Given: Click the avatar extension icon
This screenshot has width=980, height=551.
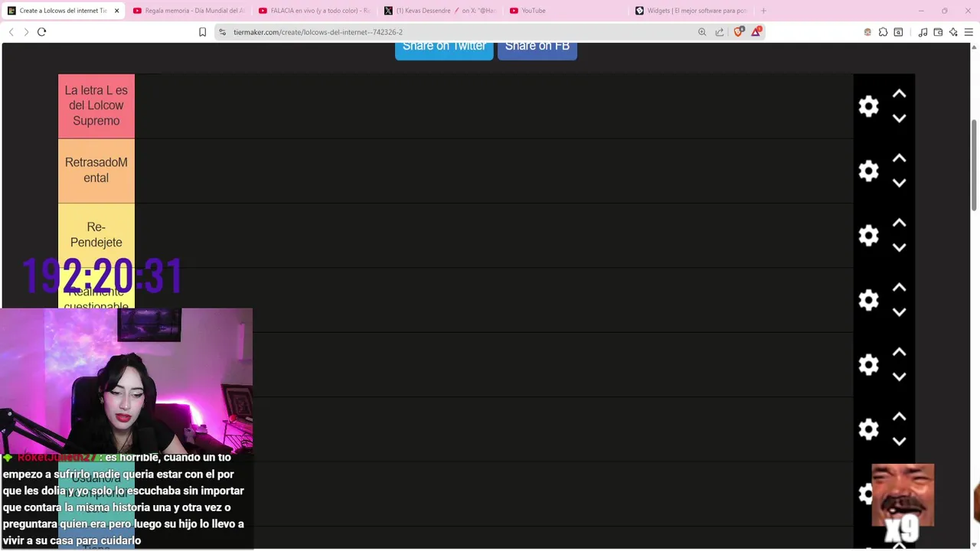Looking at the screenshot, I should [x=867, y=32].
